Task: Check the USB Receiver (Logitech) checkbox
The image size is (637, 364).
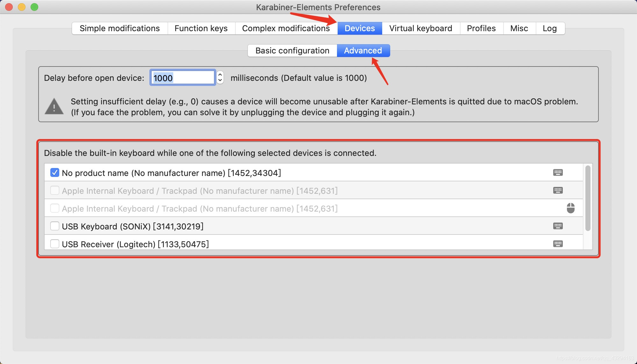Action: pyautogui.click(x=55, y=244)
